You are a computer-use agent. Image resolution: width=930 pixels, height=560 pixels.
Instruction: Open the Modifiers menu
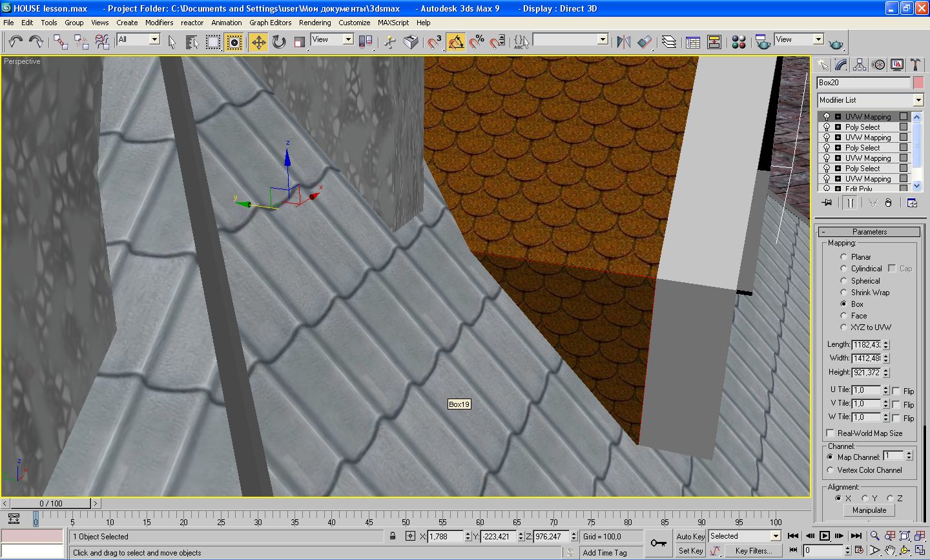pyautogui.click(x=159, y=22)
